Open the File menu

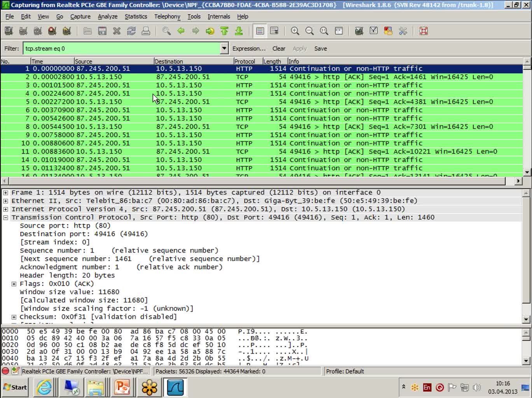tap(10, 16)
